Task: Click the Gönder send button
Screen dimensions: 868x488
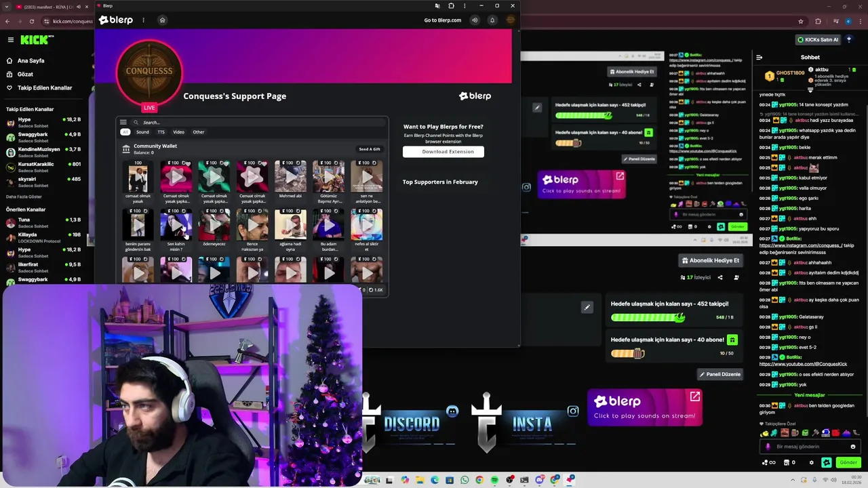Action: pyautogui.click(x=848, y=462)
